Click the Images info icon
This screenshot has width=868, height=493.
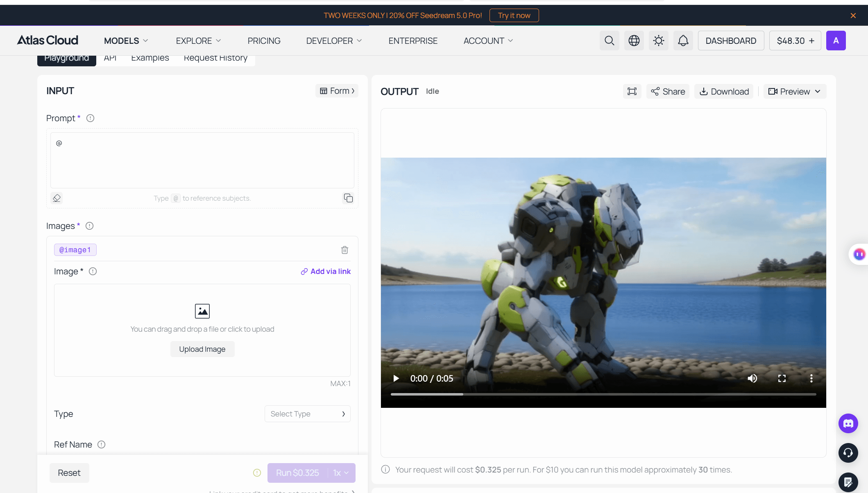point(90,226)
